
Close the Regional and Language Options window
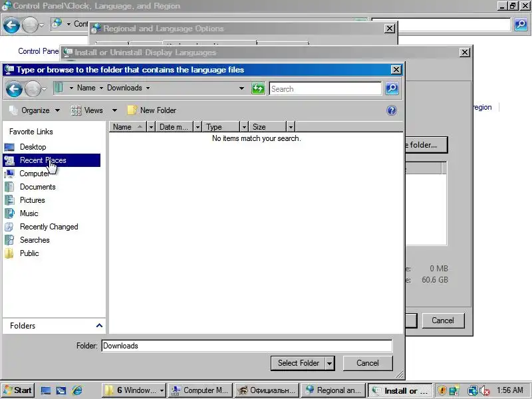(390, 29)
